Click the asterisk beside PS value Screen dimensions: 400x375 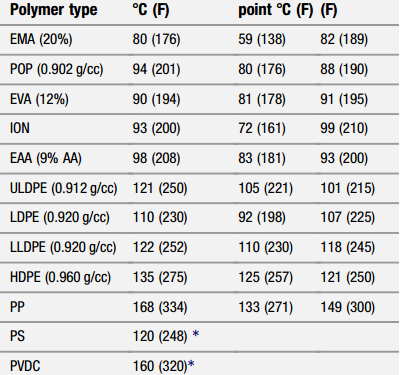[x=196, y=333]
